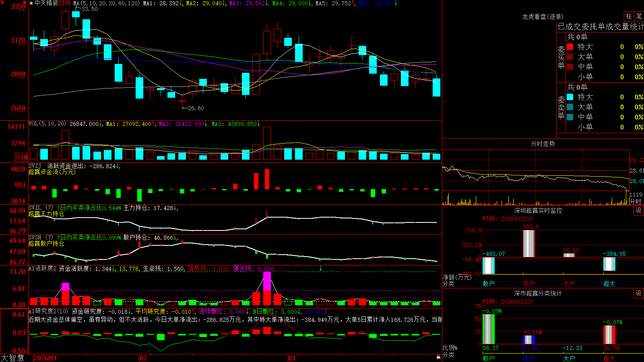Click the 深市超赢分类统计 panel title
The height and width of the screenshot is (362, 644).
[538, 293]
